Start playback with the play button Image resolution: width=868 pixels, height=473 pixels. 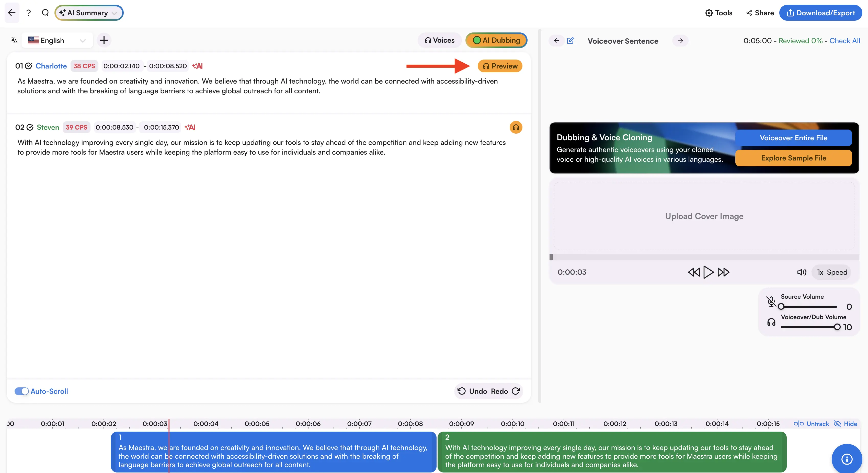click(708, 272)
